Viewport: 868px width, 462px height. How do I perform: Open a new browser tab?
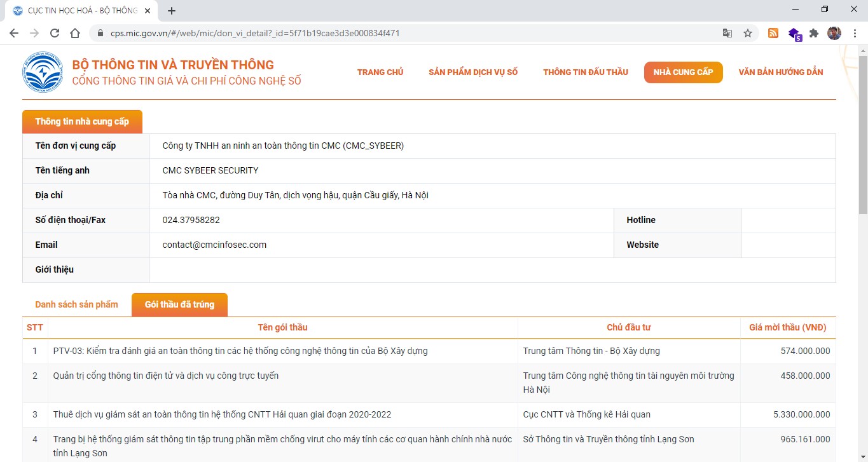(172, 11)
